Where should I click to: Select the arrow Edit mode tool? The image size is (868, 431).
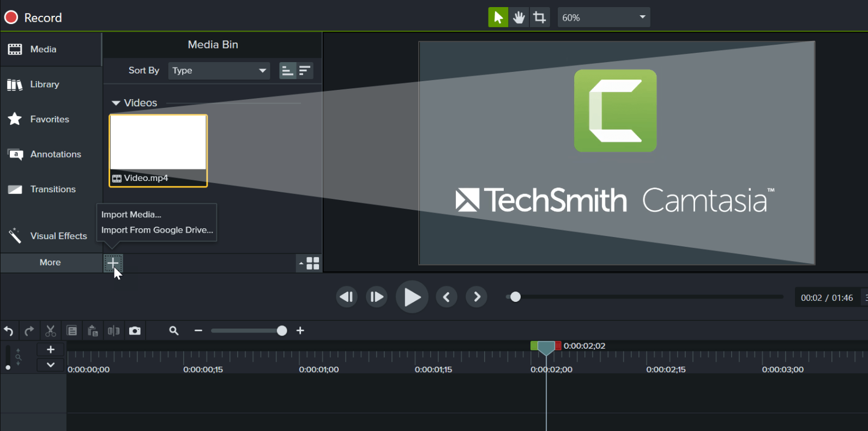point(498,17)
